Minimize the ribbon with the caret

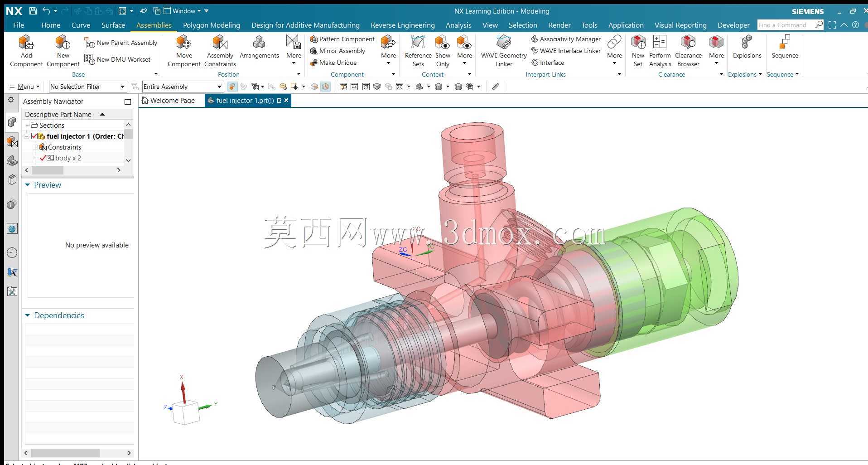844,25
